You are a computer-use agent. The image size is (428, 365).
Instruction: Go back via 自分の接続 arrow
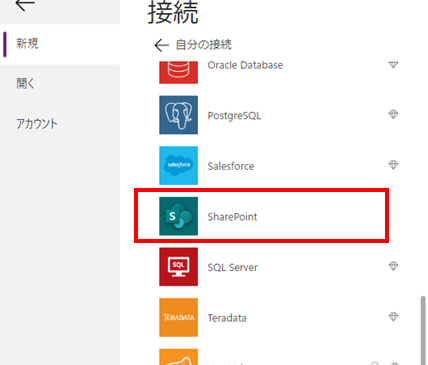[x=162, y=45]
